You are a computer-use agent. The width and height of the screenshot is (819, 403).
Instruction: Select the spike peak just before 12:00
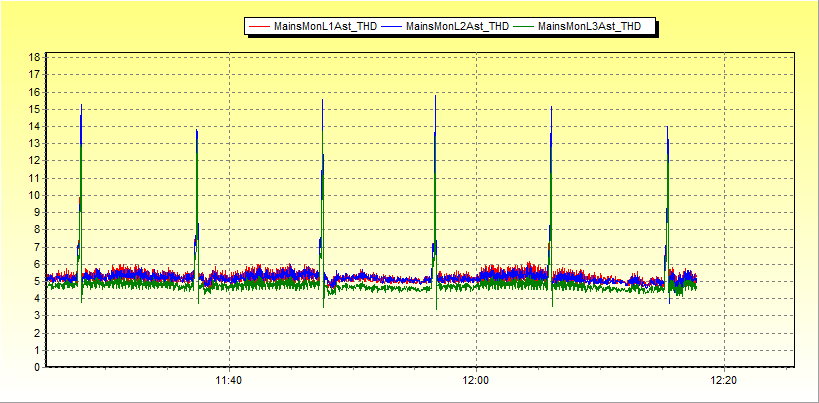pos(435,96)
